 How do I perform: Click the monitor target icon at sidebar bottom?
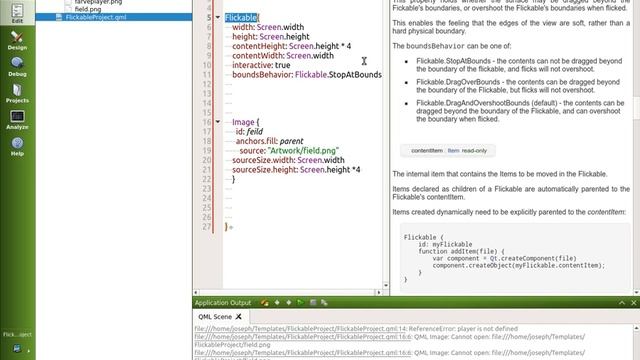[17, 348]
